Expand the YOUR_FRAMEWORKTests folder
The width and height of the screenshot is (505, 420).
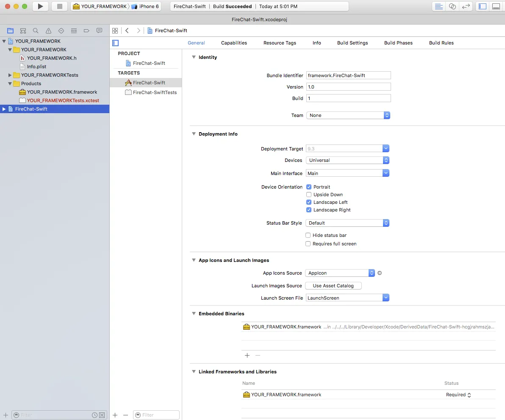[10, 75]
